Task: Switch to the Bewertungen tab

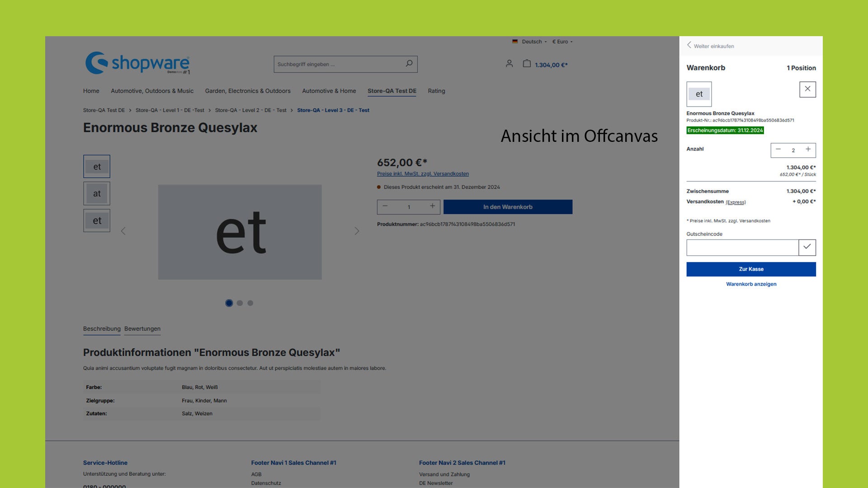Action: [x=142, y=328]
